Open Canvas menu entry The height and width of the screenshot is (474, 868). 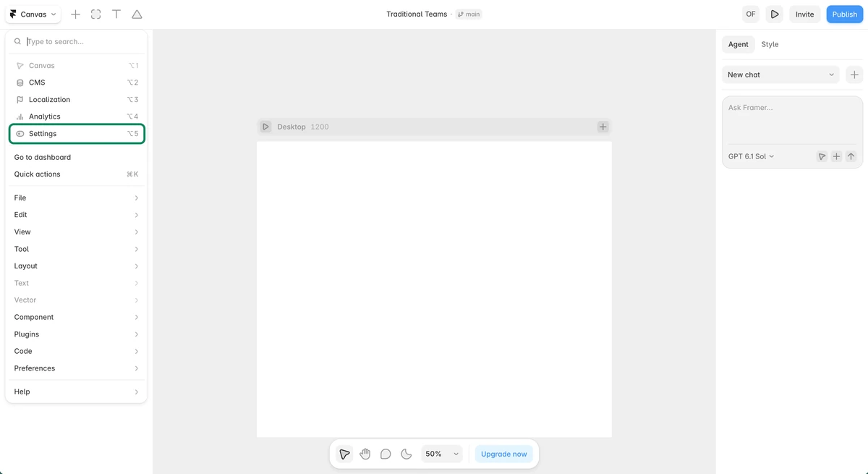76,66
